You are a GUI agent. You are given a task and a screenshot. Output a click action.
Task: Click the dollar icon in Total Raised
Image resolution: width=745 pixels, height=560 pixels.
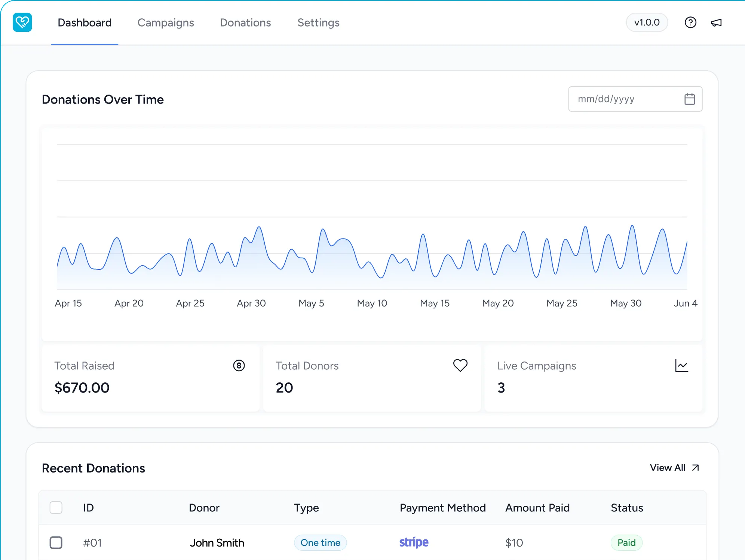point(239,365)
